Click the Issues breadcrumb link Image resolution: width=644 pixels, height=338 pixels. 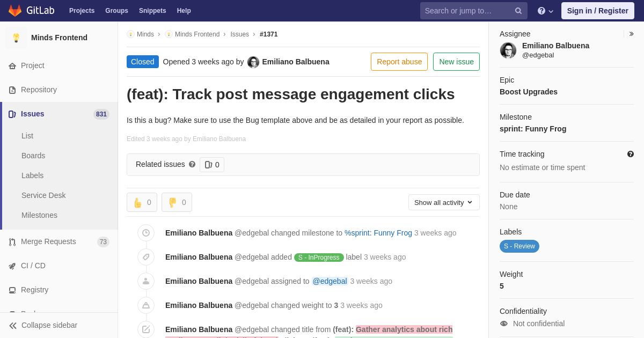[x=240, y=34]
